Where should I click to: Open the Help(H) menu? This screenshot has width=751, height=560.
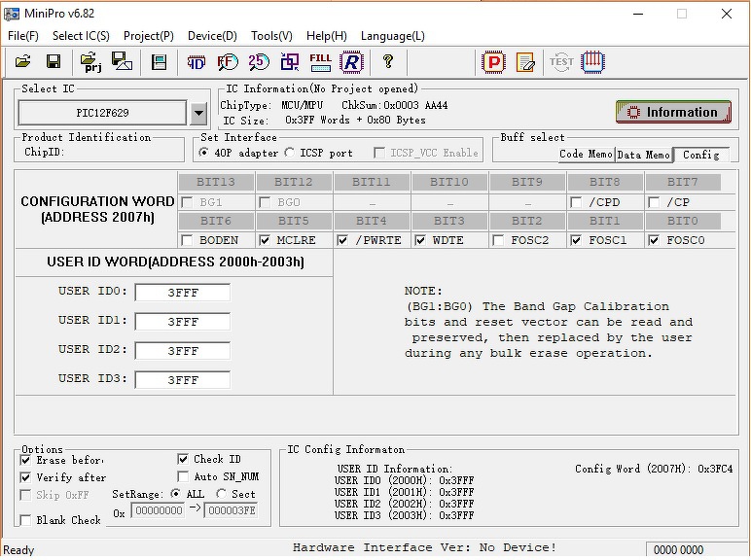(327, 36)
